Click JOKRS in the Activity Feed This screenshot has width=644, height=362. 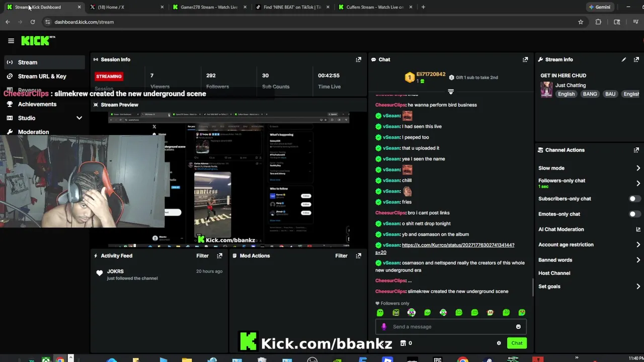[115, 271]
